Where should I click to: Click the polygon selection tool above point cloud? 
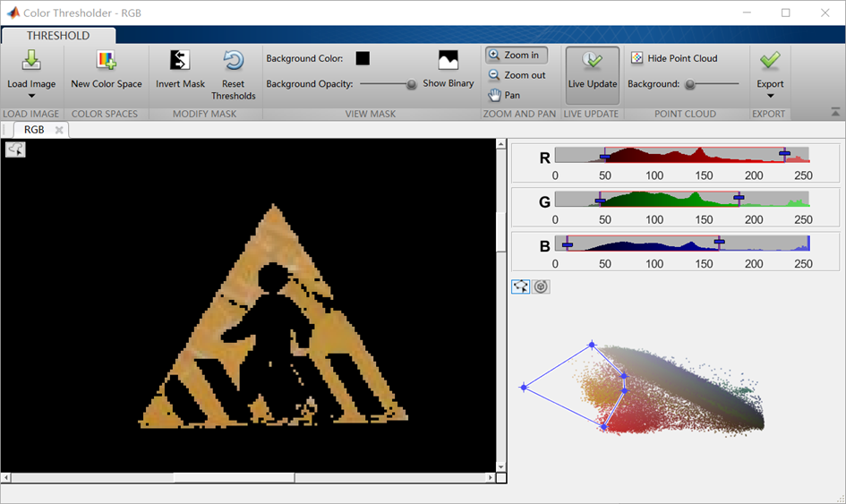click(x=520, y=286)
